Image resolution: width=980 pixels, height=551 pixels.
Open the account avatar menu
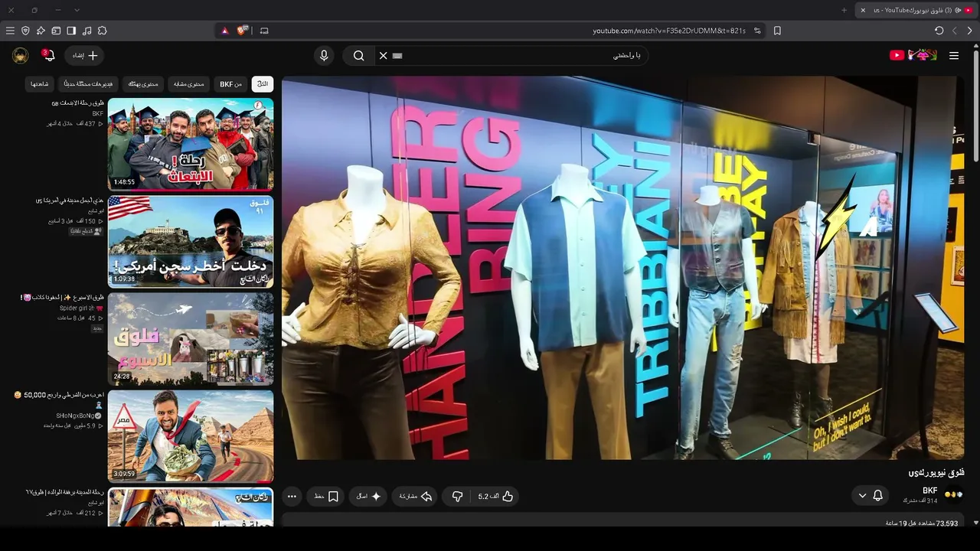coord(21,55)
